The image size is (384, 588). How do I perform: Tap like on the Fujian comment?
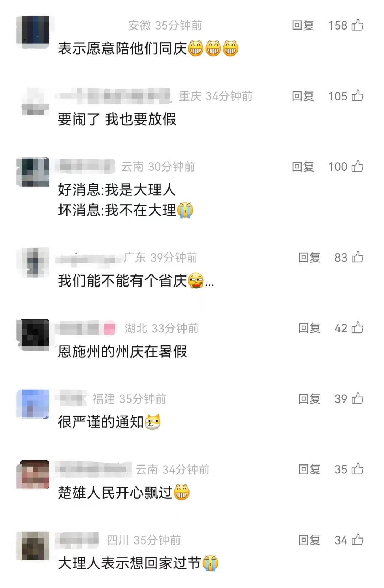[x=357, y=398]
